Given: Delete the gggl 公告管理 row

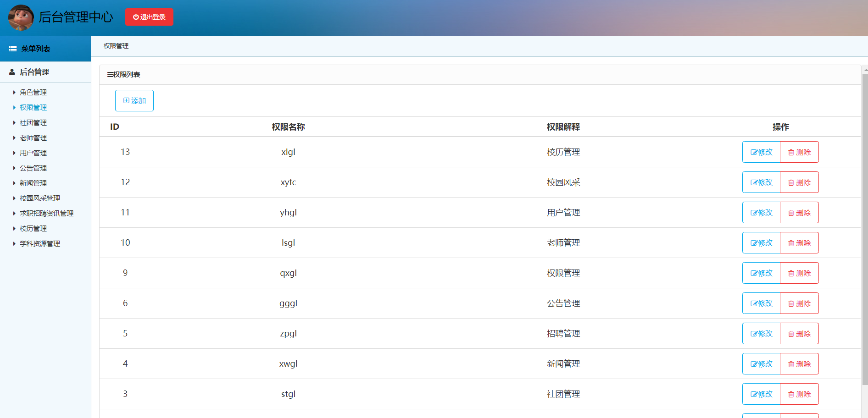Looking at the screenshot, I should tap(799, 303).
